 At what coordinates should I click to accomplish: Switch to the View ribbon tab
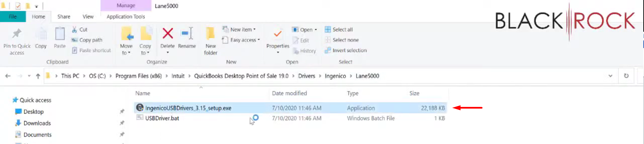click(x=88, y=16)
